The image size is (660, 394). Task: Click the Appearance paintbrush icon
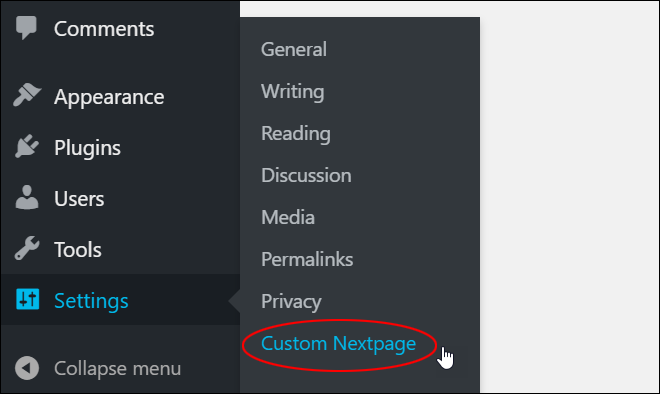coord(27,95)
